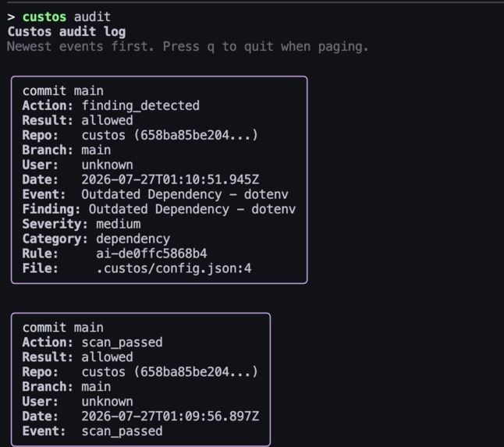Click 'Severity: medium' line
This screenshot has height=447, width=504.
[x=81, y=224]
